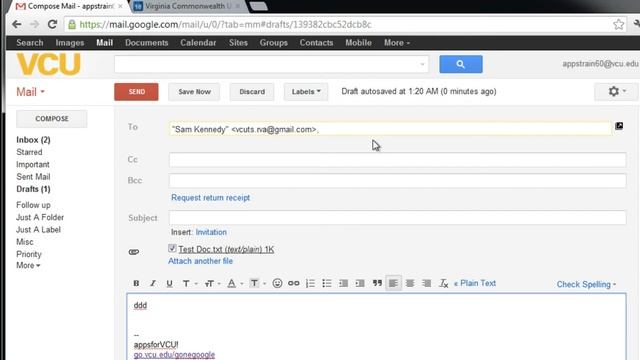The height and width of the screenshot is (360, 640).
Task: Click the Save Now button
Action: pos(194,92)
